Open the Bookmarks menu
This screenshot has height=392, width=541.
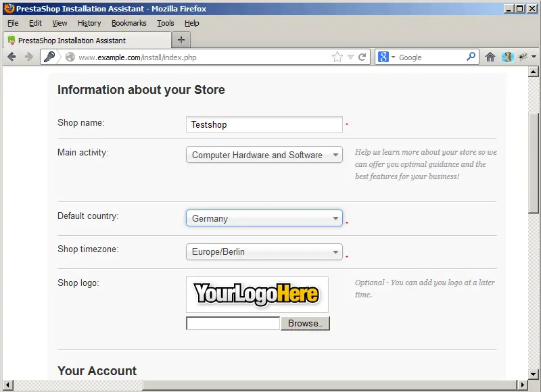point(129,23)
